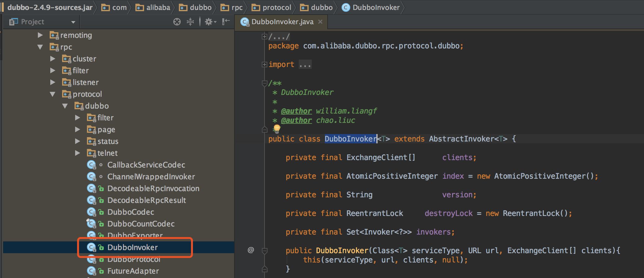Click the @ gutter marker beside constructor
Screen dimensions: 644x278
pyautogui.click(x=251, y=250)
